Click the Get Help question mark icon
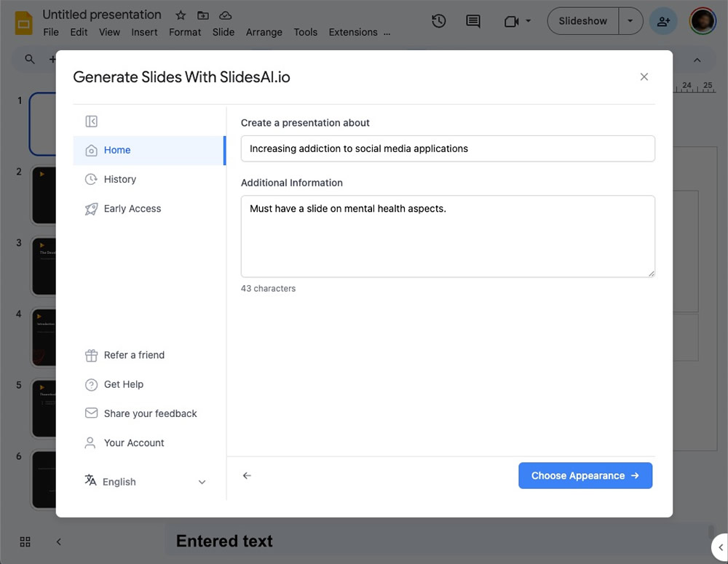 click(x=92, y=385)
